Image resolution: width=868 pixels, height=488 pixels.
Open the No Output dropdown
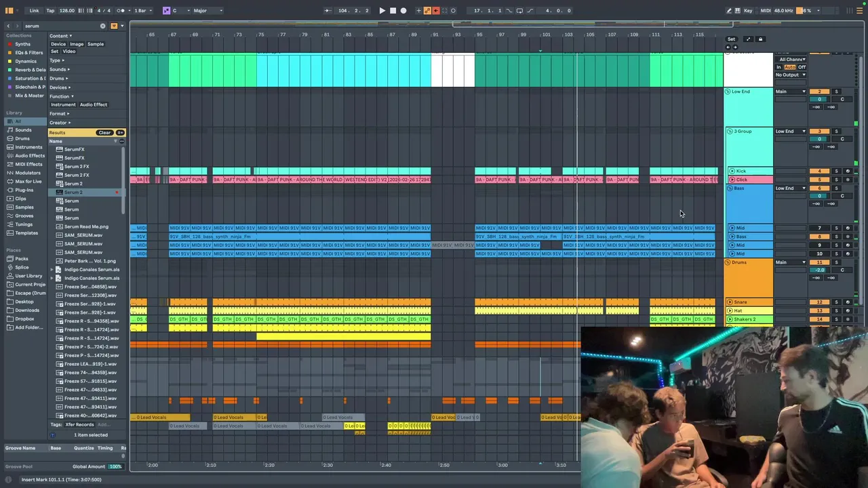(791, 75)
